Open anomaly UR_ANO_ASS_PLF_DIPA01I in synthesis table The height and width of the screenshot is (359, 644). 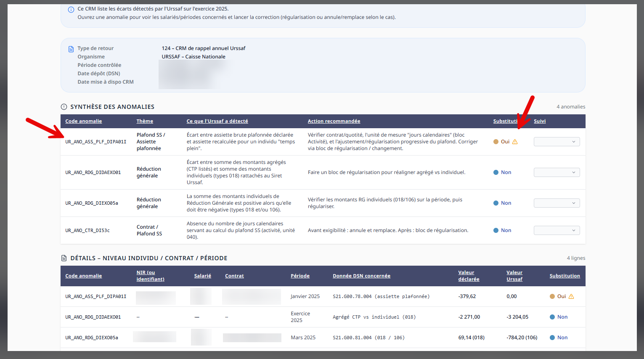click(96, 142)
